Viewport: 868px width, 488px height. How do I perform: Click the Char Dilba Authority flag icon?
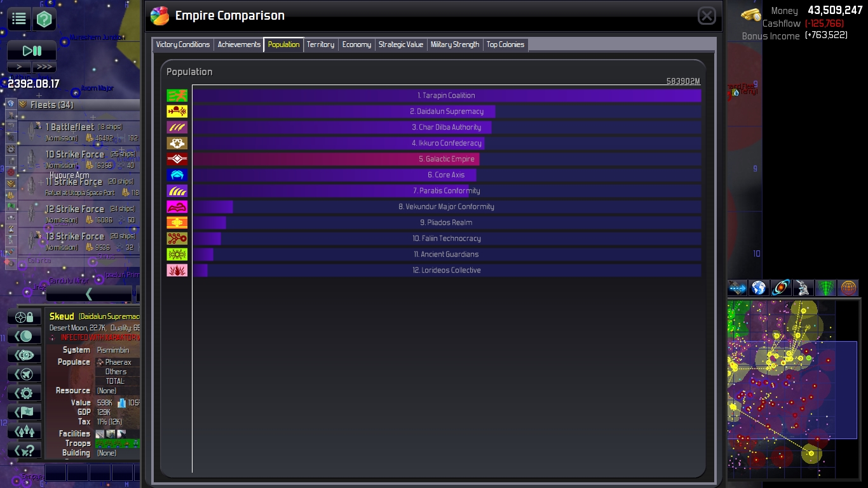pyautogui.click(x=177, y=127)
